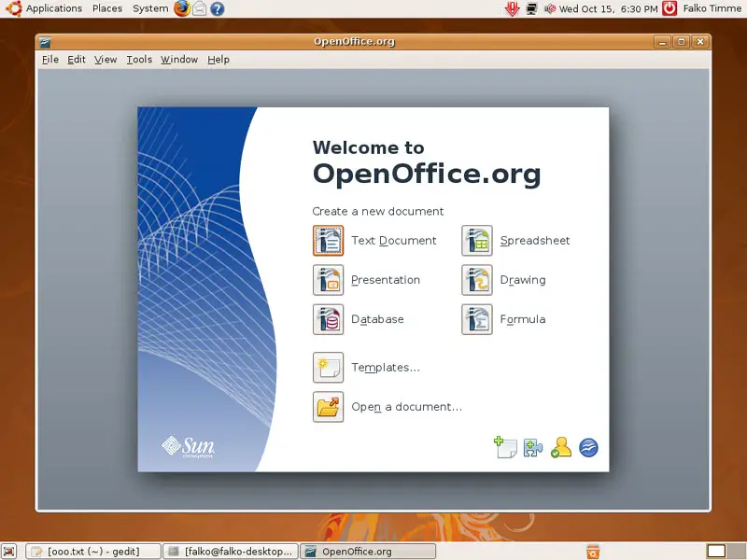Open the File menu

(50, 60)
